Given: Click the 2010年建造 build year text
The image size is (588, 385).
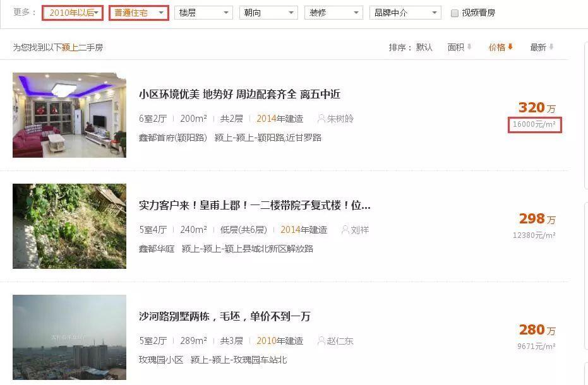Looking at the screenshot, I should pyautogui.click(x=280, y=341).
